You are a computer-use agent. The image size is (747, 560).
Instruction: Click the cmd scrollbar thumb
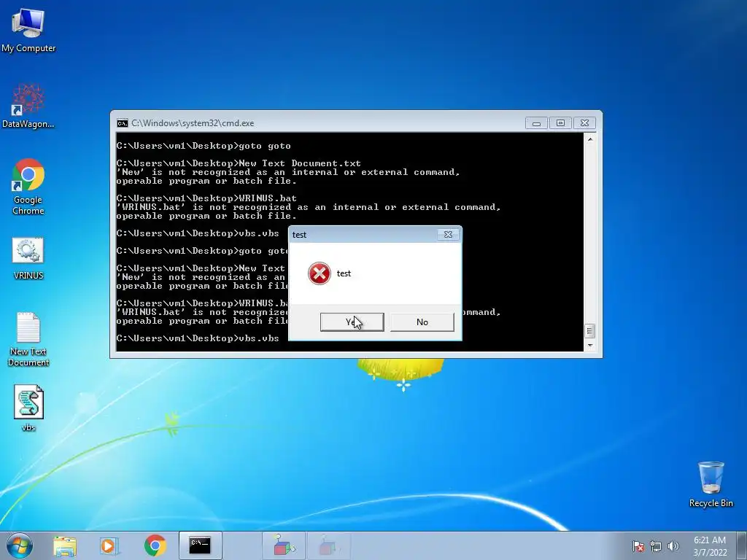pos(589,330)
